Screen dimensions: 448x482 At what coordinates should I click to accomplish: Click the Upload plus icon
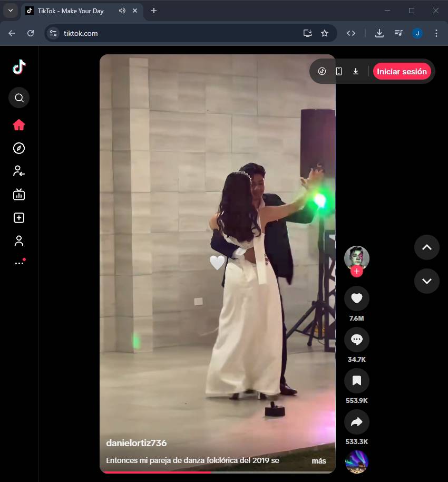tap(19, 218)
